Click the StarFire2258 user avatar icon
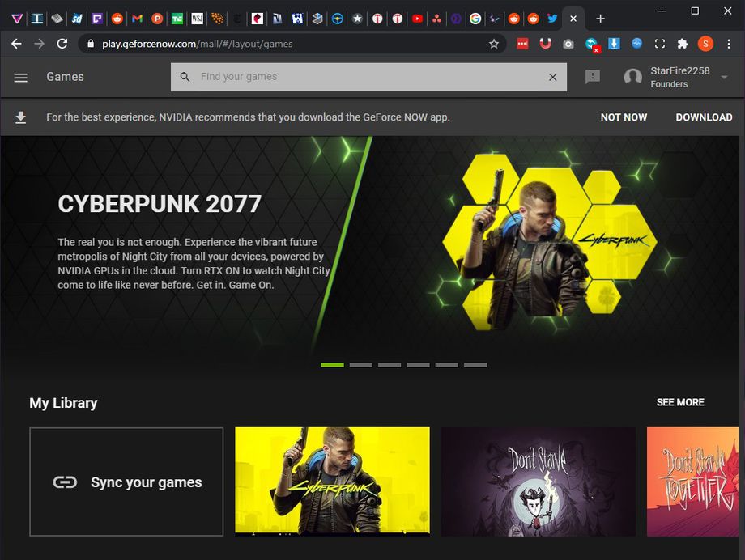This screenshot has height=560, width=745. (x=633, y=77)
